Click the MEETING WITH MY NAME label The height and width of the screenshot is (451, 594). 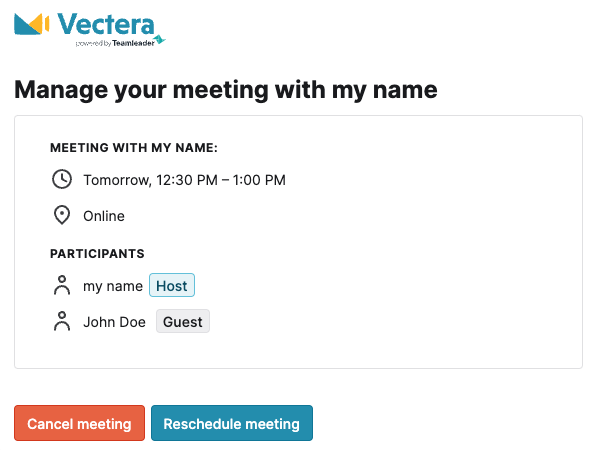click(x=134, y=148)
